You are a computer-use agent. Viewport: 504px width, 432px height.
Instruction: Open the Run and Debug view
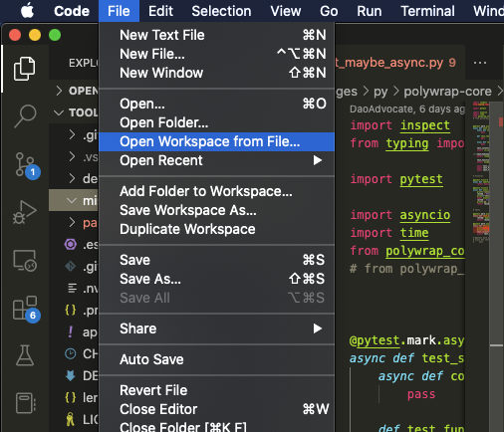pyautogui.click(x=24, y=212)
